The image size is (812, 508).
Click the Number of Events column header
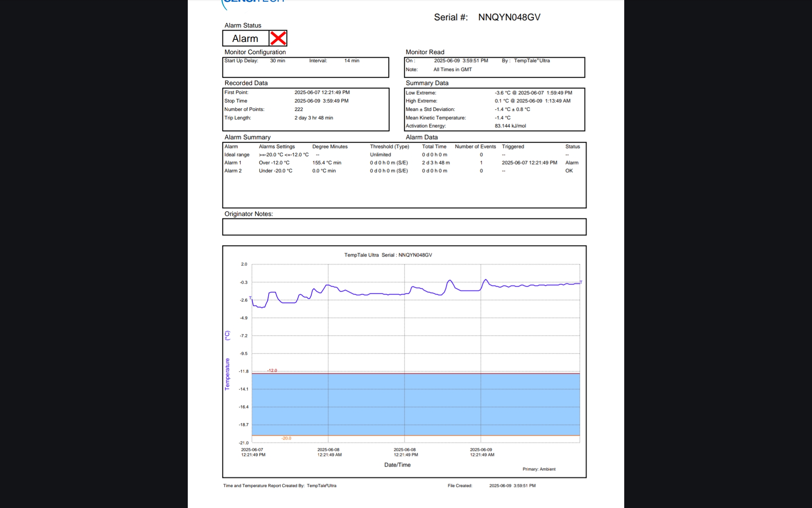coord(475,146)
